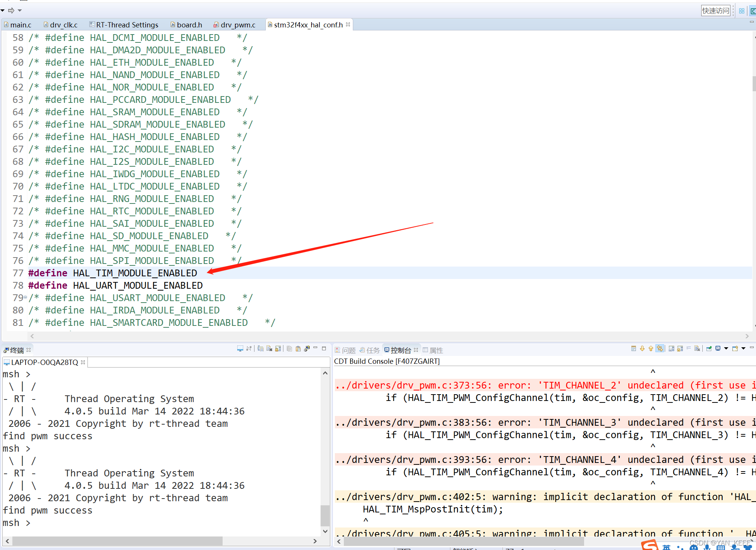Toggle build console scroll lock
The height and width of the screenshot is (550, 756).
pyautogui.click(x=680, y=348)
